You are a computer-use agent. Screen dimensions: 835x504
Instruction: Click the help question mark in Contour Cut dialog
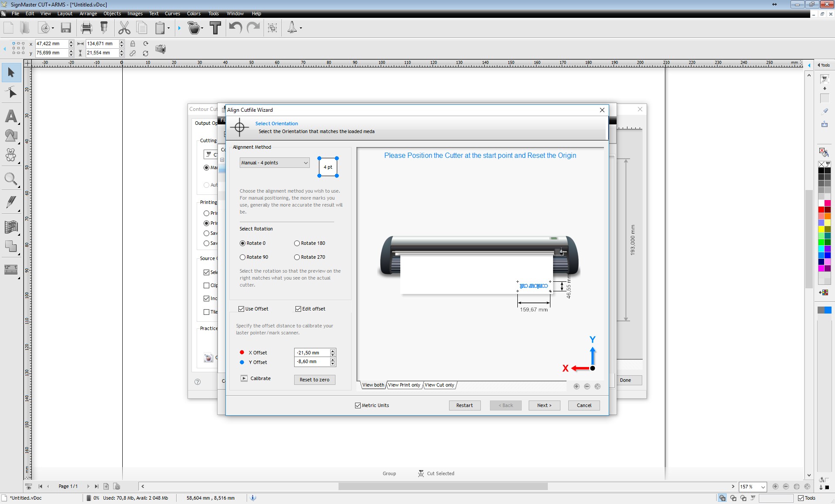point(198,382)
